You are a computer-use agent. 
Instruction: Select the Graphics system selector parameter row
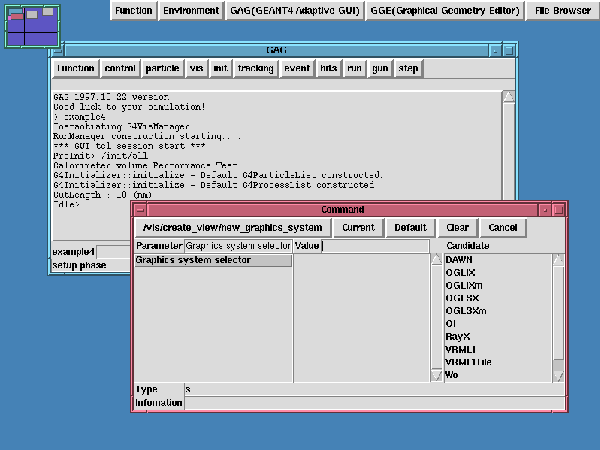tap(214, 260)
